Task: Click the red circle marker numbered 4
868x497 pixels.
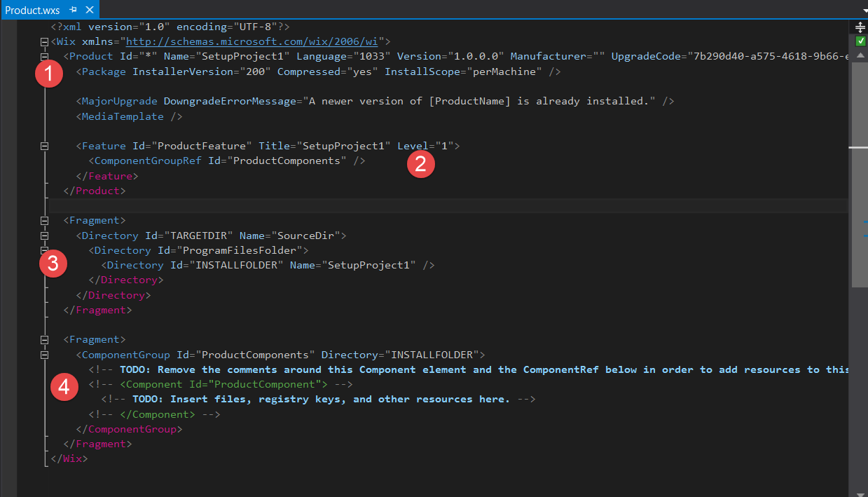Action: tap(64, 387)
